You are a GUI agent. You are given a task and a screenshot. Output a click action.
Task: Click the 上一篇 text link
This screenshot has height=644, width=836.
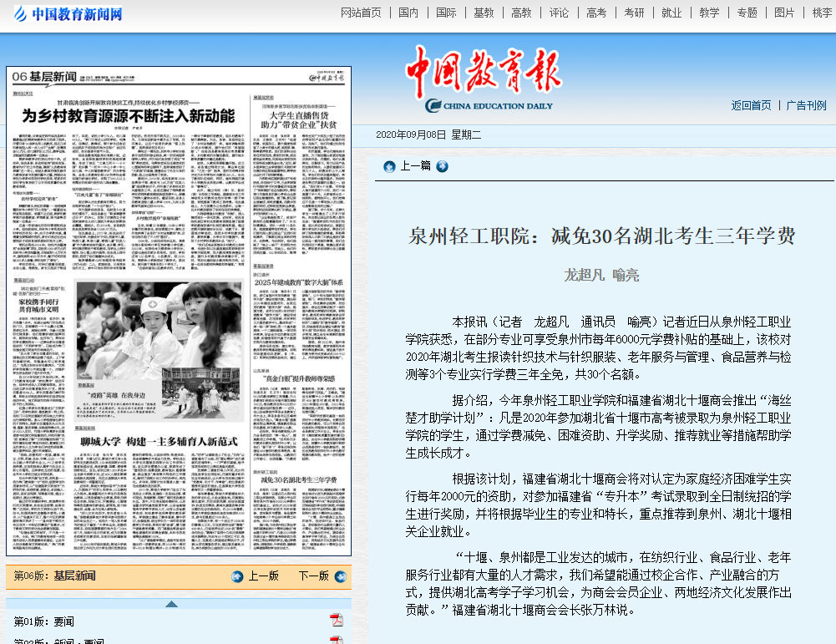(415, 165)
